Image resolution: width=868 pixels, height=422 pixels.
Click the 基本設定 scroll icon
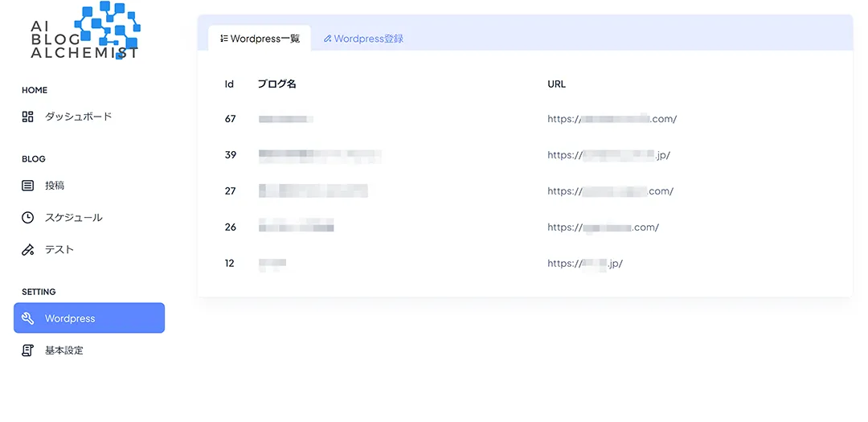(28, 350)
